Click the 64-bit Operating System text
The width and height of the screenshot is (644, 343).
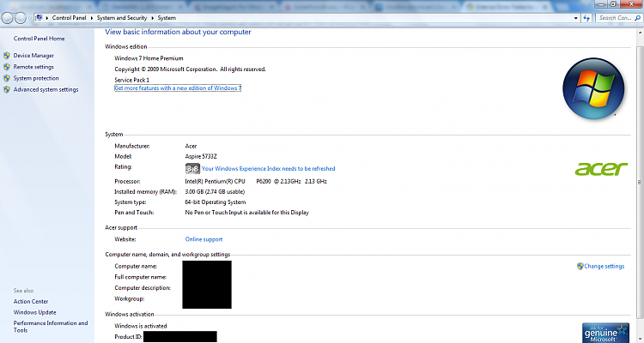tap(216, 202)
